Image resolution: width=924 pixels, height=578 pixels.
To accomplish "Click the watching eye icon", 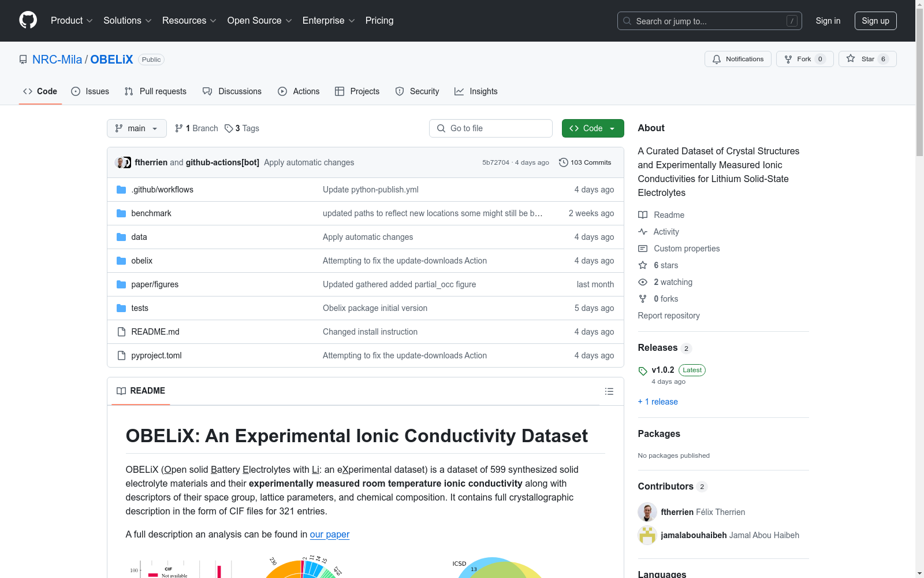I will click(643, 282).
